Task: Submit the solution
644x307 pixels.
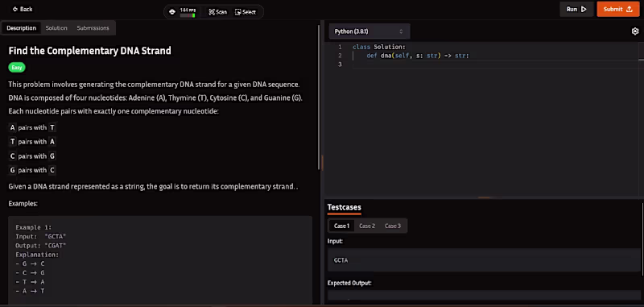Action: (618, 9)
